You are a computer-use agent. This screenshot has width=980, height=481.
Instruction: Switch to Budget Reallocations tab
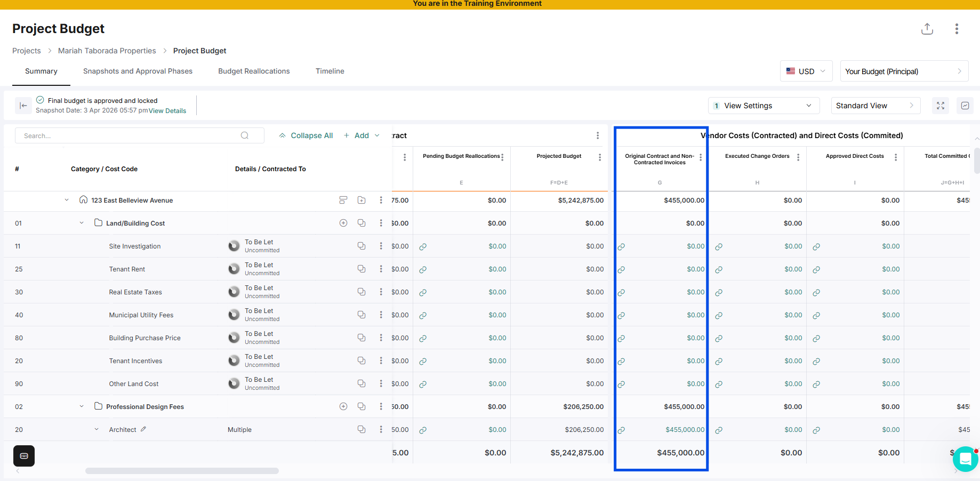click(x=254, y=71)
